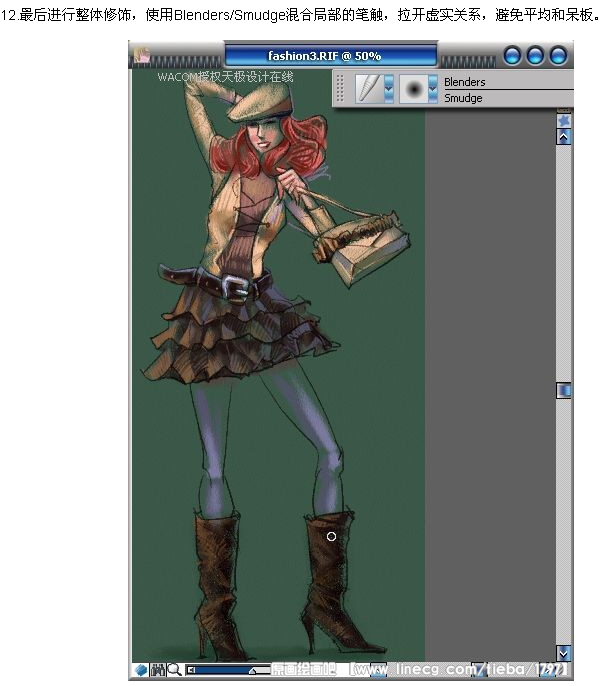Click the Smudge brush variant dab icon
Viewport: 601px width, 686px height.
413,89
